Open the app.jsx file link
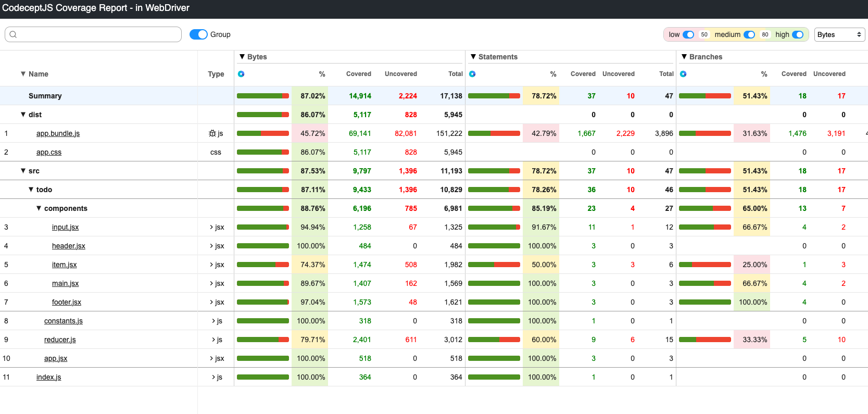Screen dimensions: 868x414 pyautogui.click(x=56, y=358)
